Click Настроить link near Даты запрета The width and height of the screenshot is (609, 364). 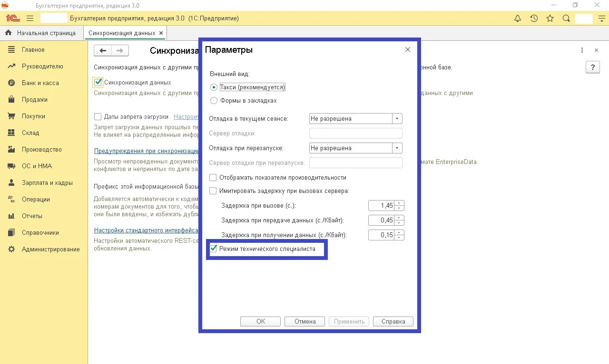(x=186, y=117)
